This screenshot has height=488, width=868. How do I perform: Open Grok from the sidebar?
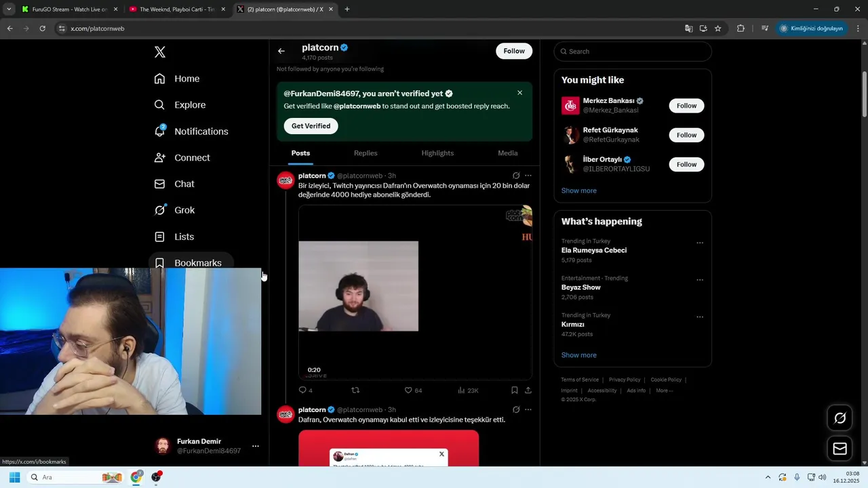tap(174, 210)
